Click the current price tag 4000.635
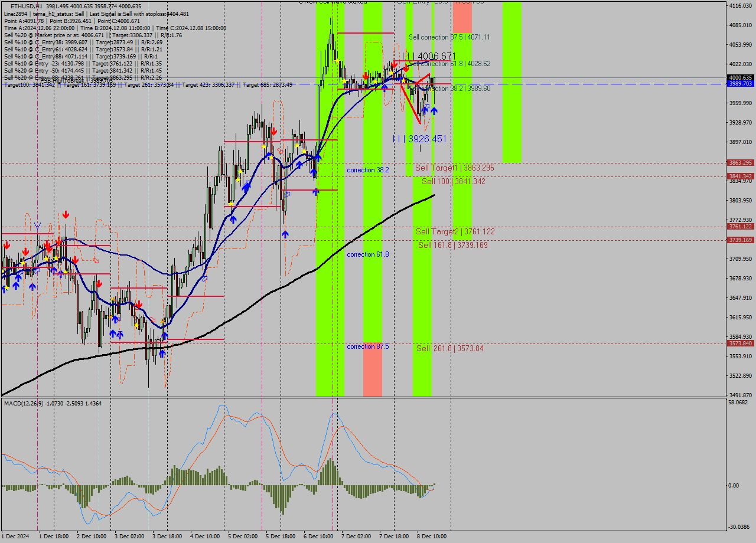This screenshot has height=543, width=756. (740, 77)
